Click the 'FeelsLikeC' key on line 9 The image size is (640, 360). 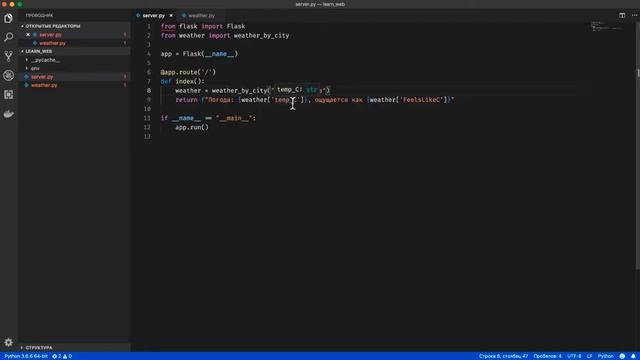point(422,100)
